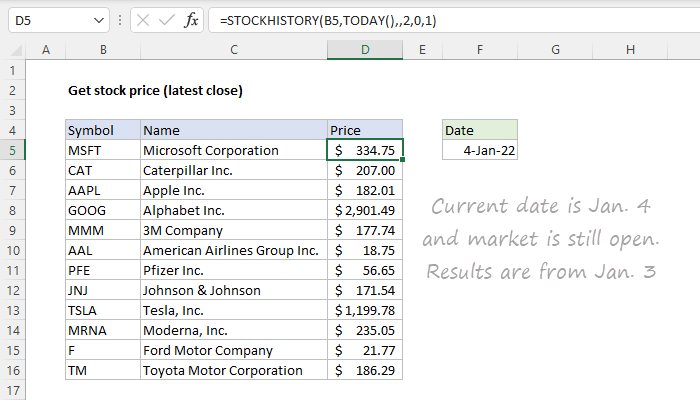Image resolution: width=700 pixels, height=400 pixels.
Task: Select the JNJ symbol cell
Action: (x=103, y=290)
